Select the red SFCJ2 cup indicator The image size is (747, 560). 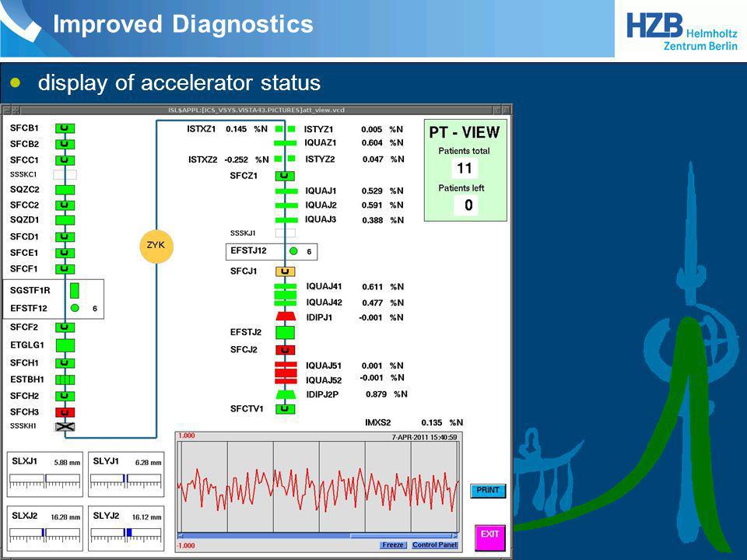pos(285,350)
